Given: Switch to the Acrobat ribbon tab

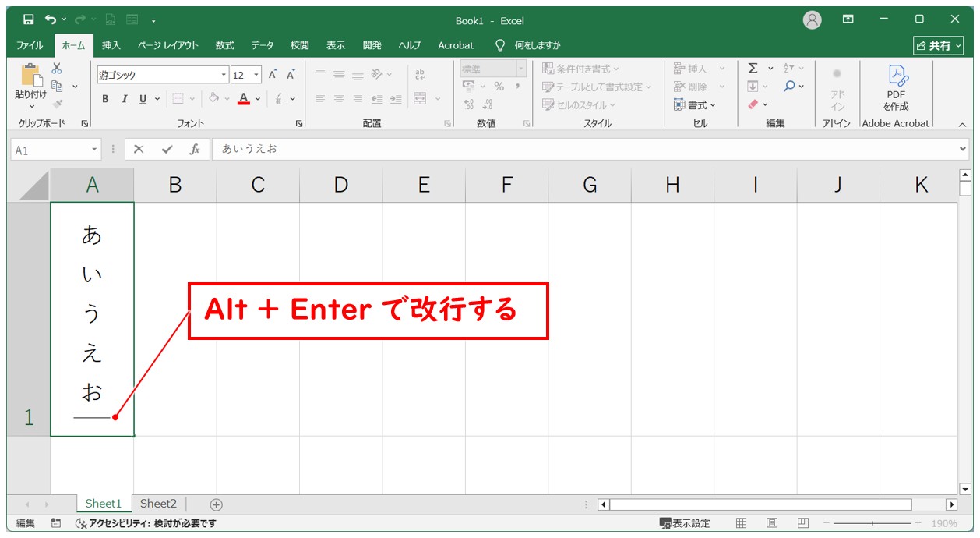Looking at the screenshot, I should (x=456, y=45).
